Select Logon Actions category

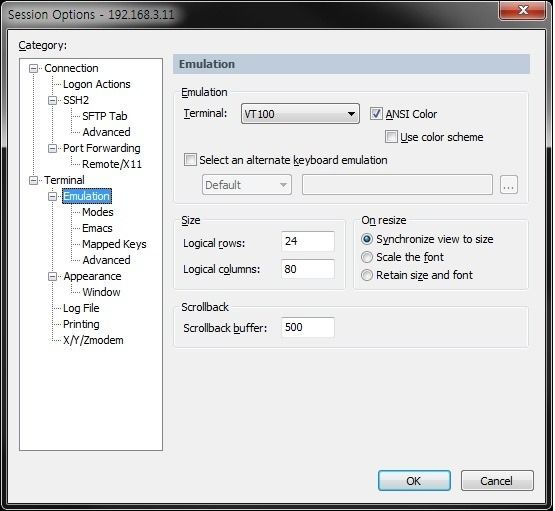(97, 84)
